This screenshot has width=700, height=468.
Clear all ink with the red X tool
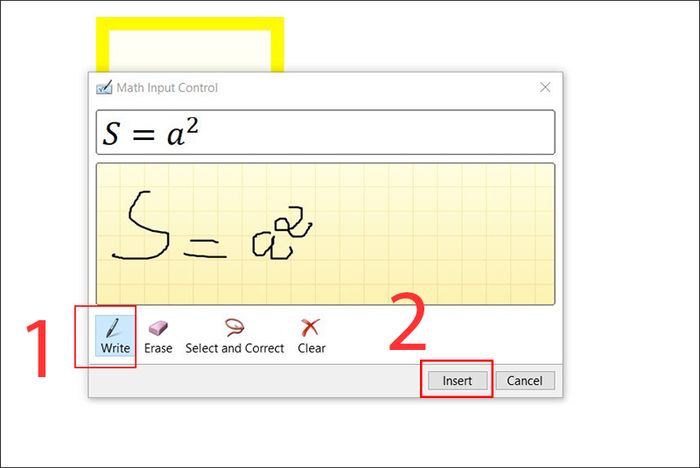[311, 336]
